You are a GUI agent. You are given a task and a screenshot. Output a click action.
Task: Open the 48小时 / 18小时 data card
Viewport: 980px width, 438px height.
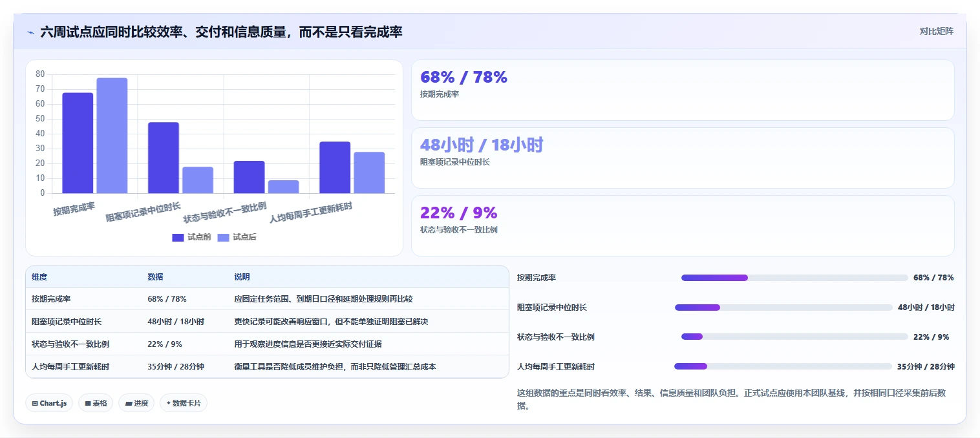pos(683,158)
